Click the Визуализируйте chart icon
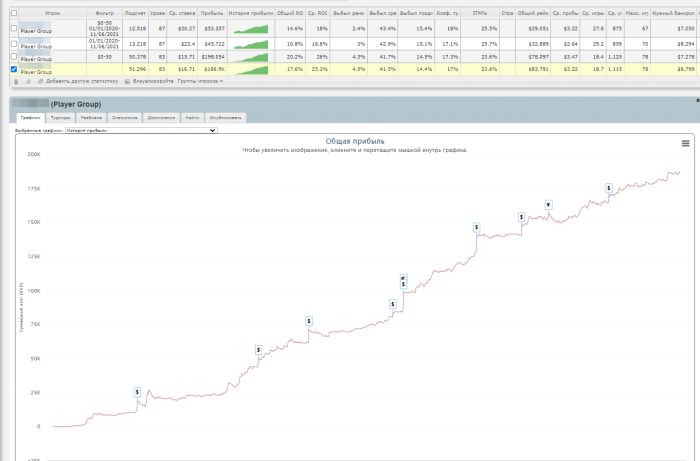The height and width of the screenshot is (461, 700). 126,80
